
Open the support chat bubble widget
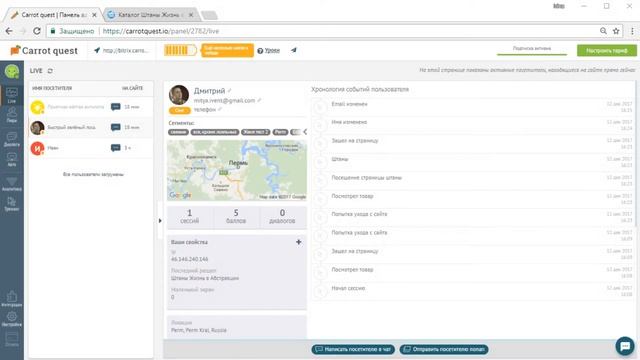(x=625, y=346)
